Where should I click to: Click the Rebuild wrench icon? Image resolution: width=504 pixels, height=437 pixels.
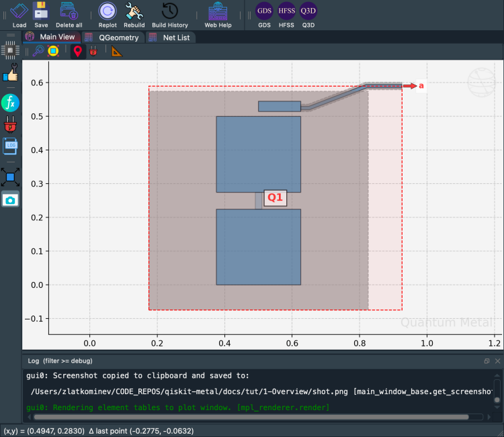[134, 11]
